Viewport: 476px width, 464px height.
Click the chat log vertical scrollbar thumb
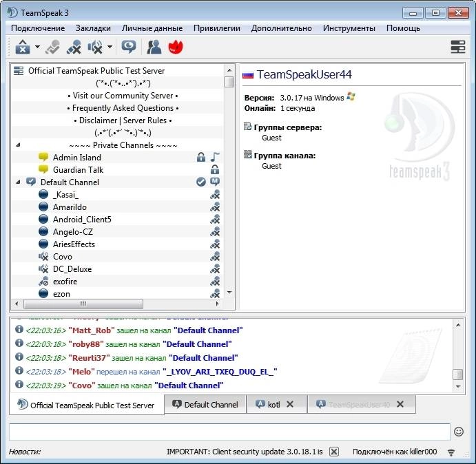click(x=458, y=375)
